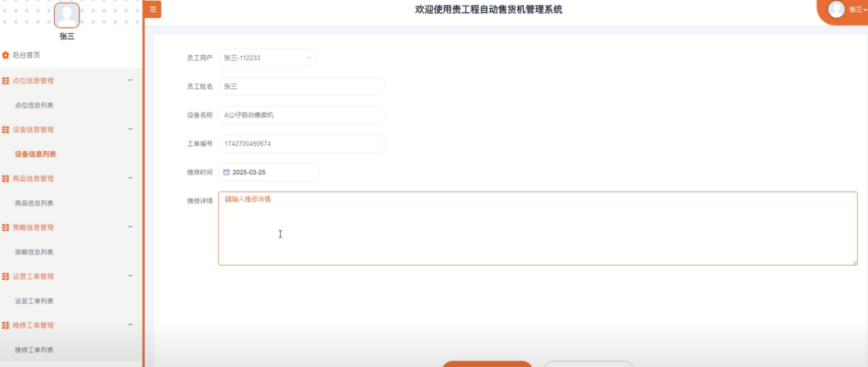
Task: Go to 后台首页 in sidebar
Action: coord(26,55)
